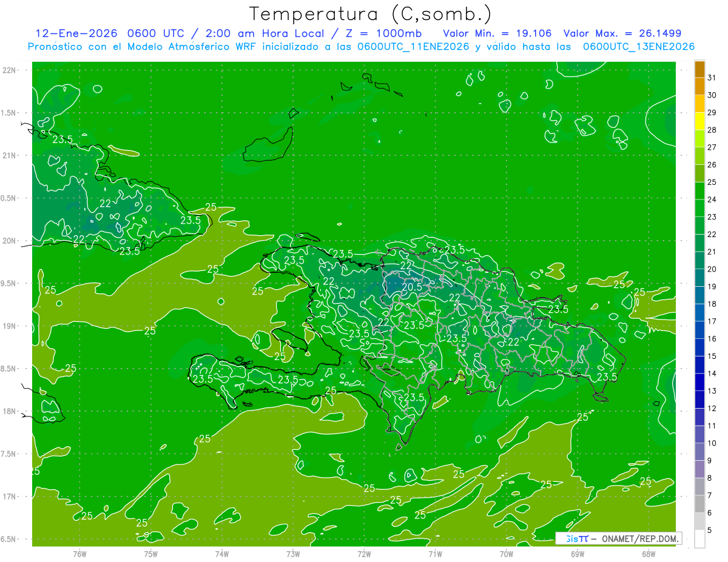Click the 69W longitude axis label
Image resolution: width=728 pixels, height=562 pixels.
click(x=578, y=554)
